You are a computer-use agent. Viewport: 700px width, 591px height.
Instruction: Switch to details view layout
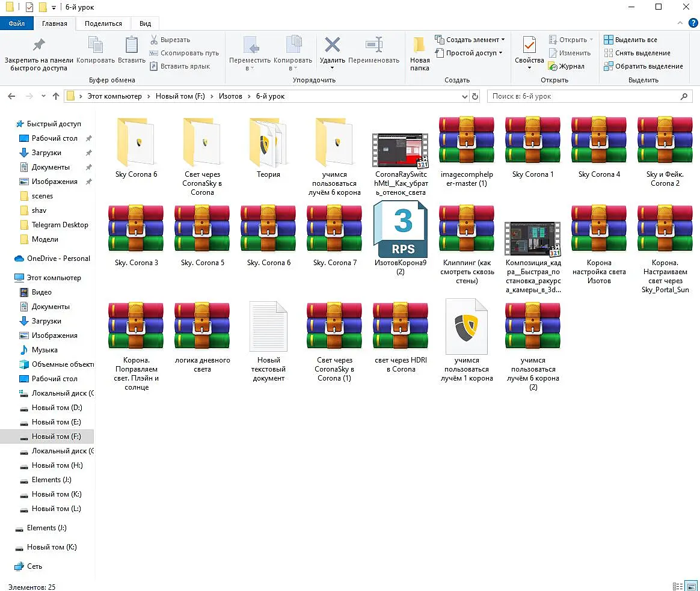(x=678, y=586)
